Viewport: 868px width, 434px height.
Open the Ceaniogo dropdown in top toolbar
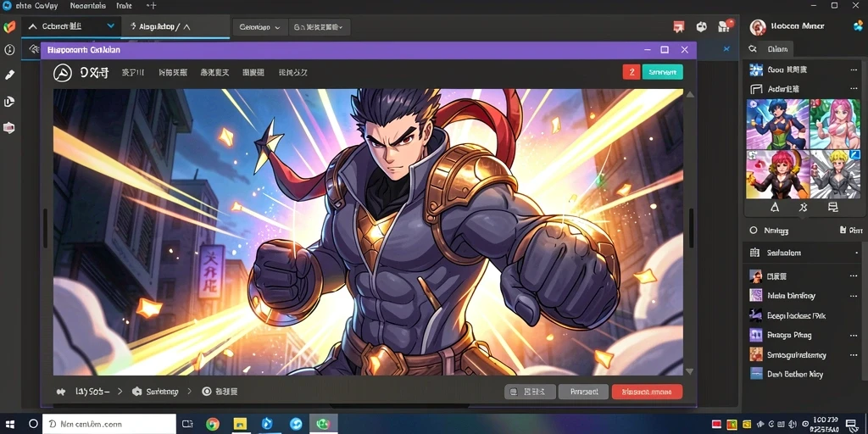(260, 26)
